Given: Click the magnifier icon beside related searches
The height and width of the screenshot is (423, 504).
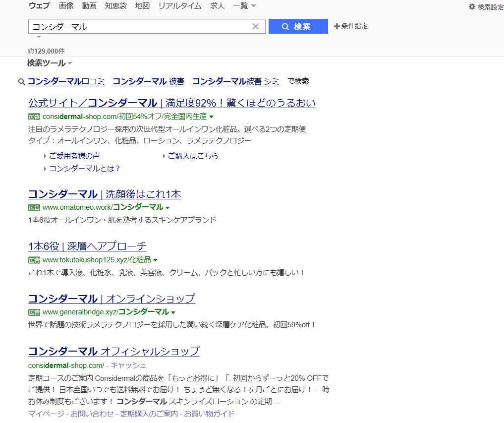Looking at the screenshot, I should (x=21, y=82).
